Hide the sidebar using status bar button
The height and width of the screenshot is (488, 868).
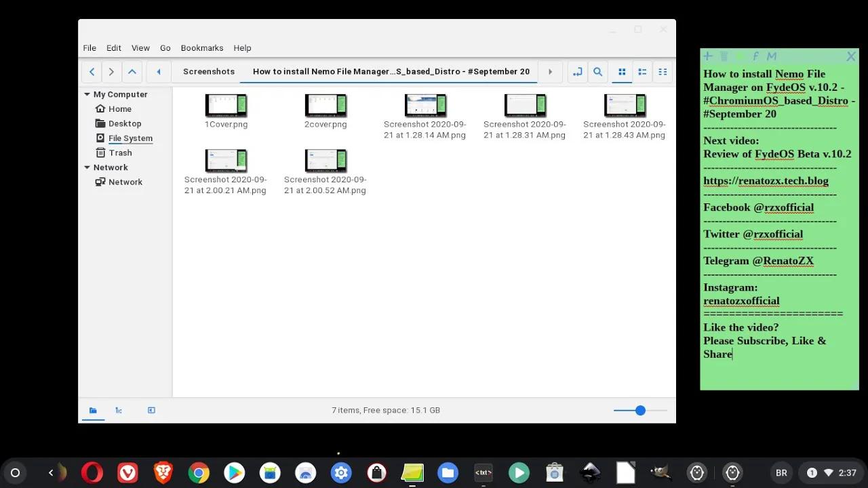151,410
